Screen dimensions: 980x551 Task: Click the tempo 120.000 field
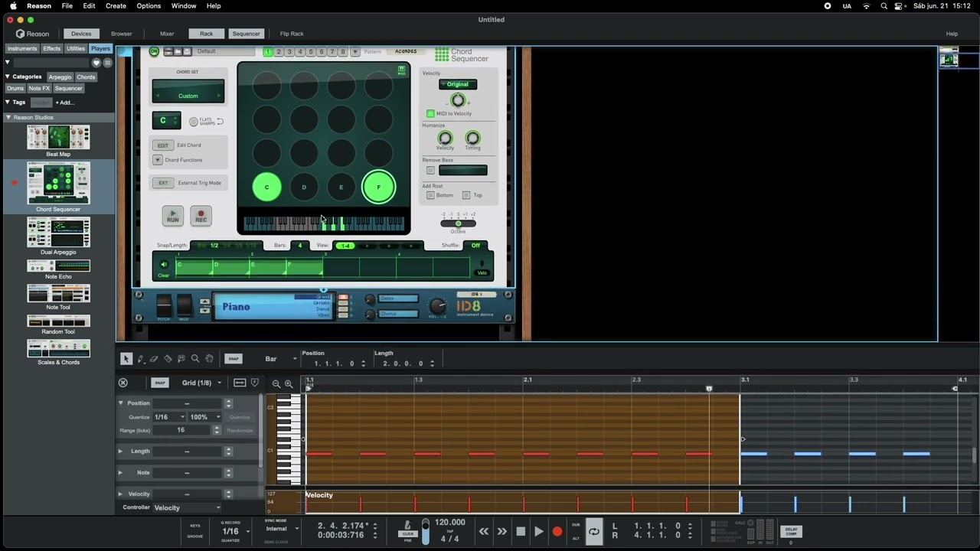[x=450, y=522]
